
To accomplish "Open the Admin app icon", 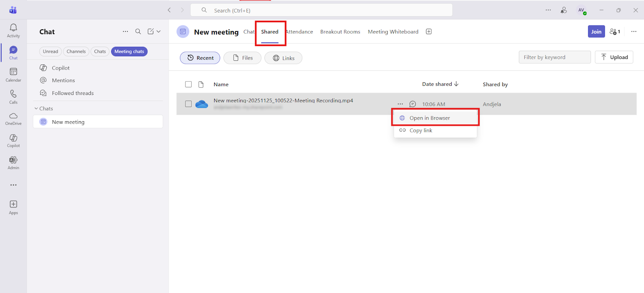I will point(13,163).
